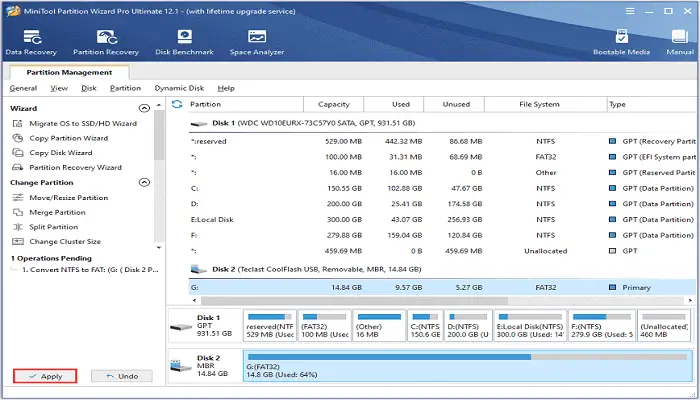
Task: Click Apply to execute the pending operation
Action: coord(45,376)
